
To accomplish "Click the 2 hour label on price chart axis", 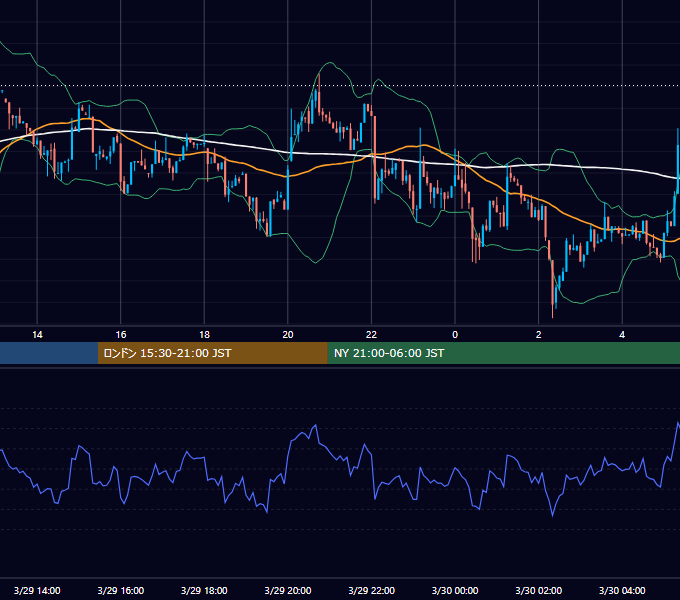I will (539, 335).
